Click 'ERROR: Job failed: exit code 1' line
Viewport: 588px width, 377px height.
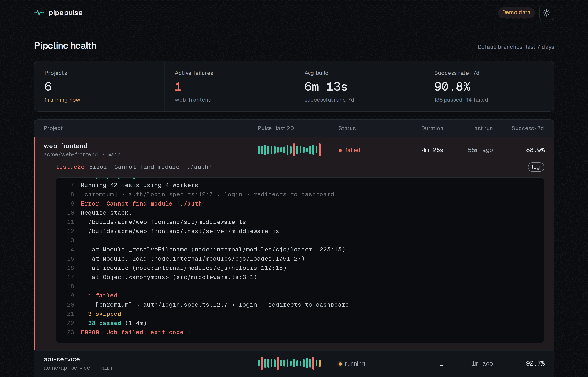[136, 332]
